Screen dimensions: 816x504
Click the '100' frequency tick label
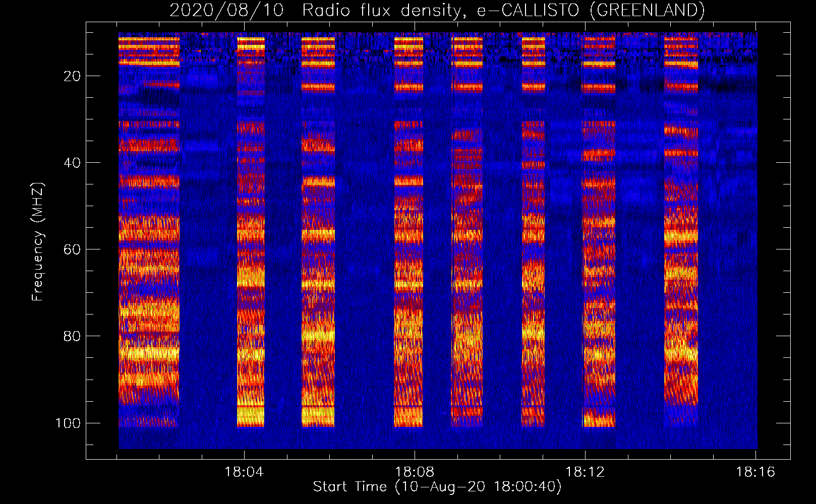68,423
